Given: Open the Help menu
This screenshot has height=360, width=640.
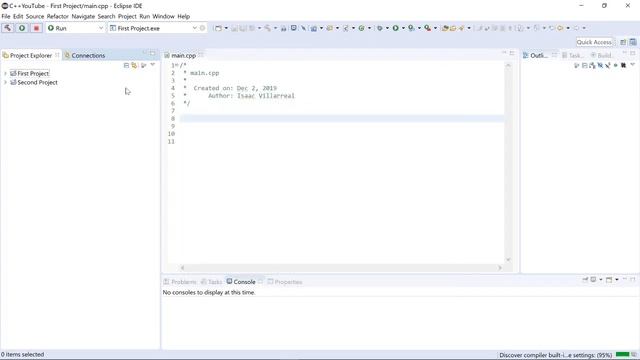Looking at the screenshot, I should pyautogui.click(x=183, y=16).
